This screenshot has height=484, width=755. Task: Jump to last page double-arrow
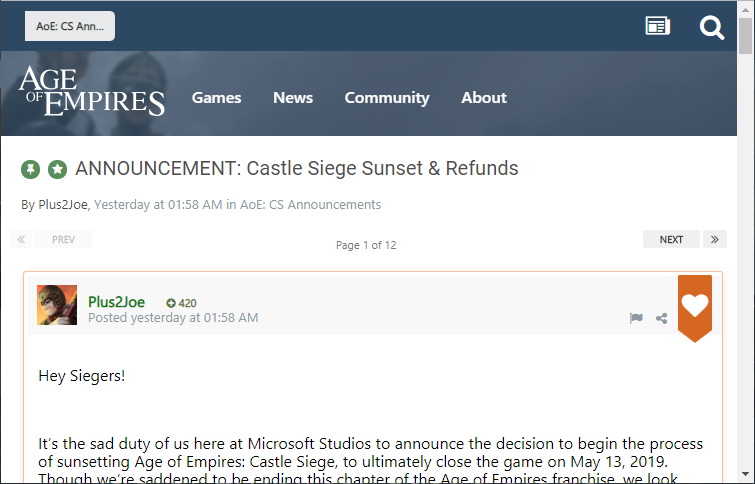point(715,239)
